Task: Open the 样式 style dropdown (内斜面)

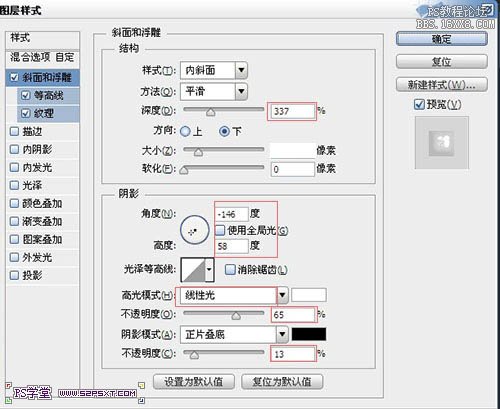Action: point(214,70)
